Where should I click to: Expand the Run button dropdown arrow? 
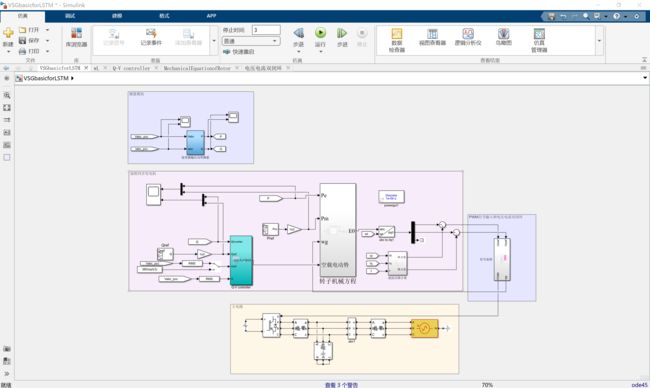(320, 52)
